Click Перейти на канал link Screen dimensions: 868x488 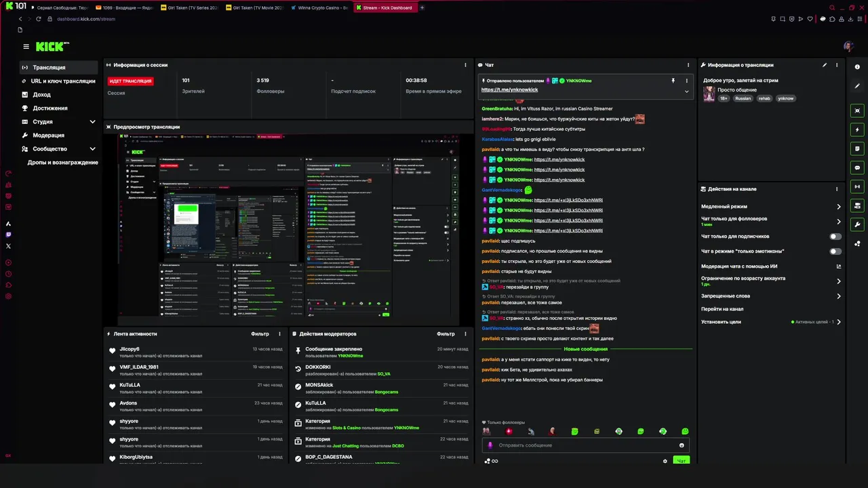point(722,309)
